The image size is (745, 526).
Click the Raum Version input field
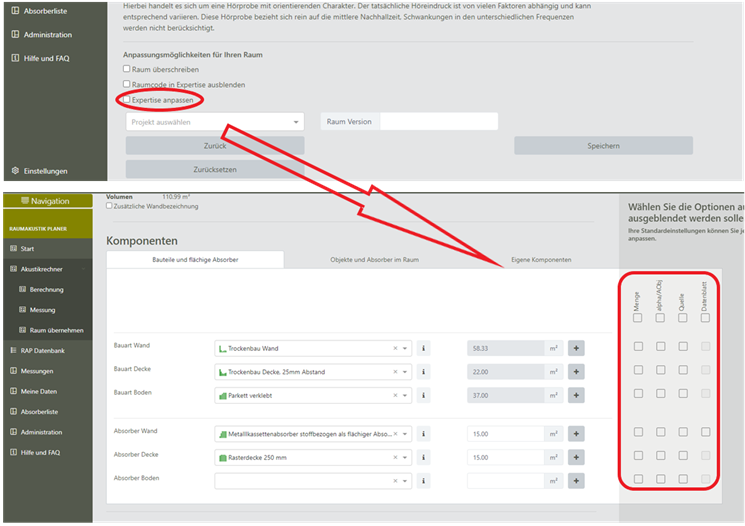(438, 122)
